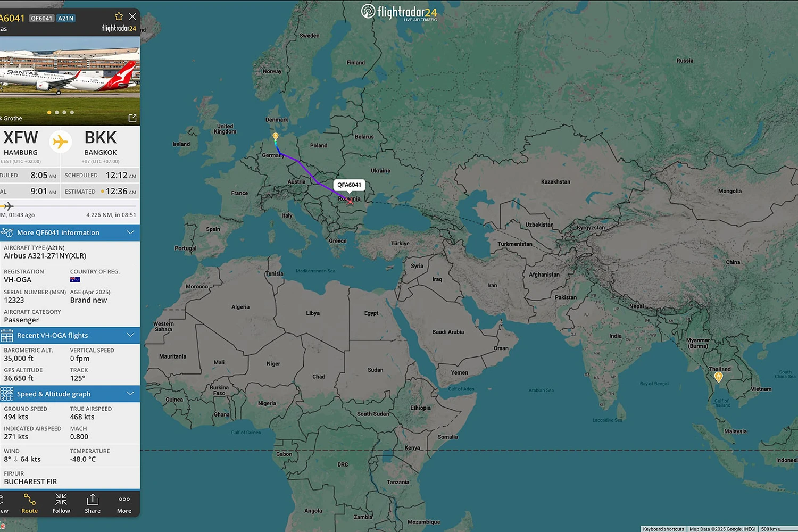Click the flightradar24 panel logo

point(119,28)
